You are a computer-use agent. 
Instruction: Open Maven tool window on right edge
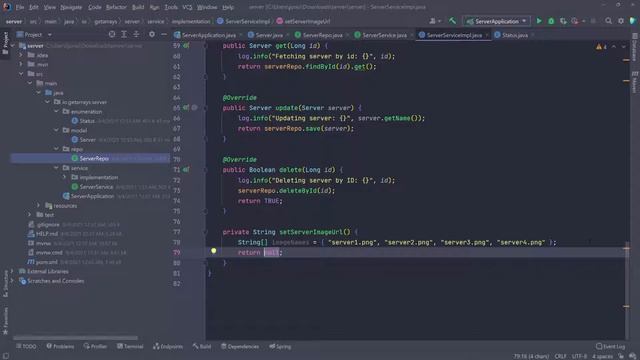coord(635,82)
